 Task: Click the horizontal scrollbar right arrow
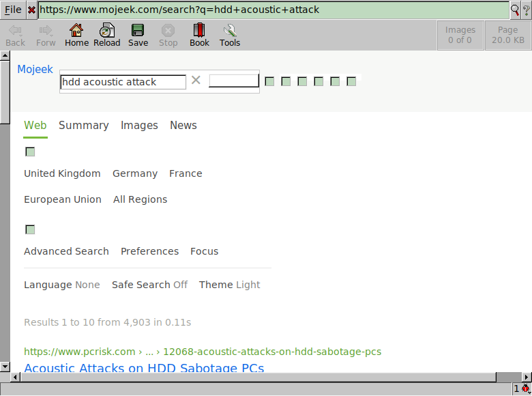click(527, 377)
